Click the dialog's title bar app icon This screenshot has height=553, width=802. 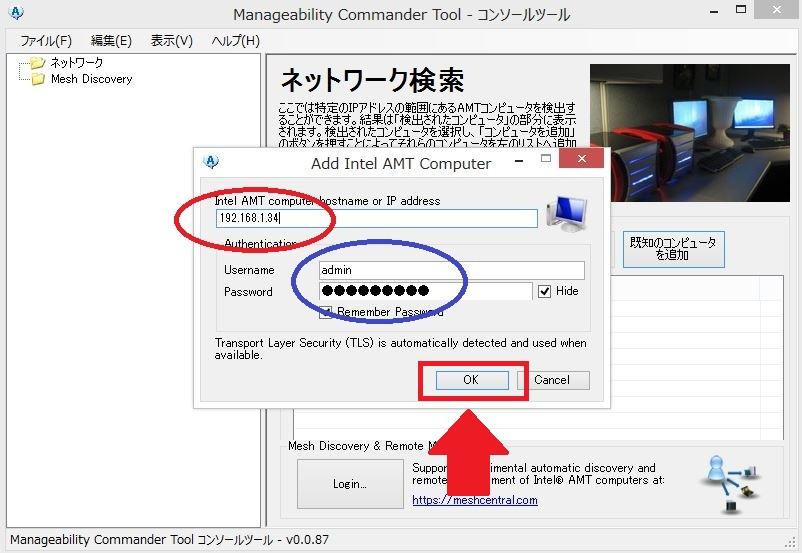pyautogui.click(x=211, y=162)
